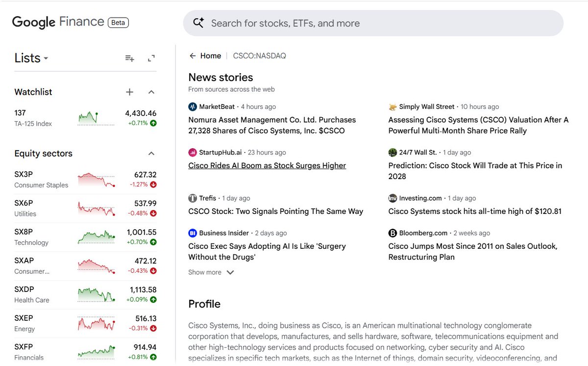Image resolution: width=588 pixels, height=366 pixels.
Task: Click the 24/7 Wall St. source icon
Action: [x=392, y=152]
